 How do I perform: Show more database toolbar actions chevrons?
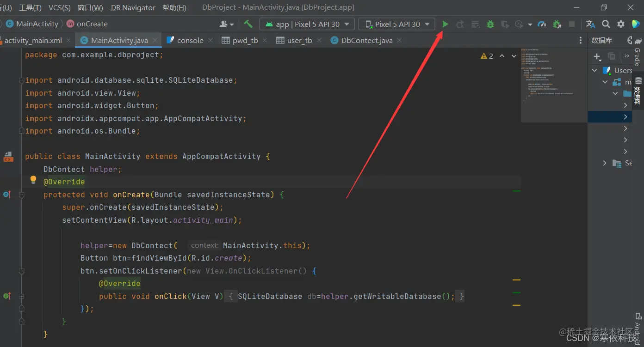pos(627,56)
